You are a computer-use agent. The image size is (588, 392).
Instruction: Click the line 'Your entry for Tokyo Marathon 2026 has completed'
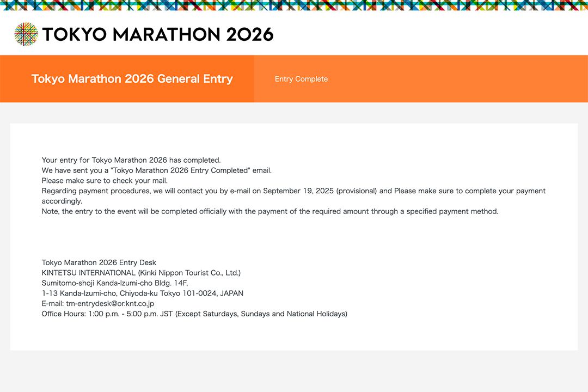131,160
